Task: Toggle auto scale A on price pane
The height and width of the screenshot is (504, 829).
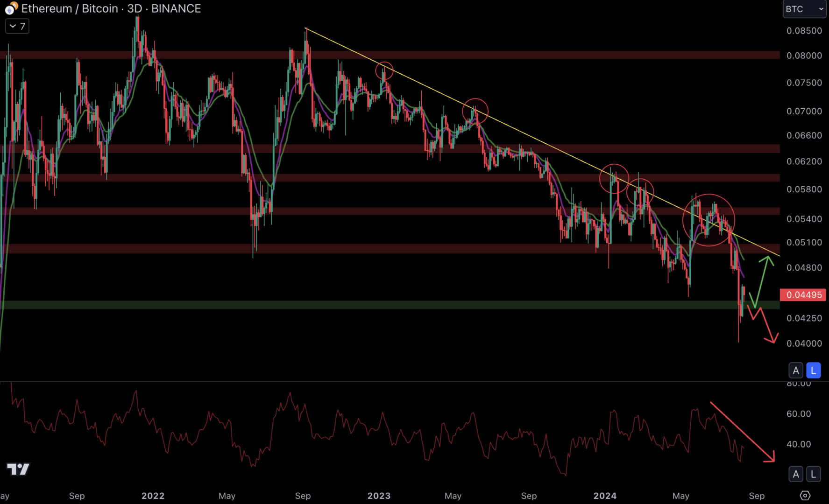Action: tap(796, 371)
